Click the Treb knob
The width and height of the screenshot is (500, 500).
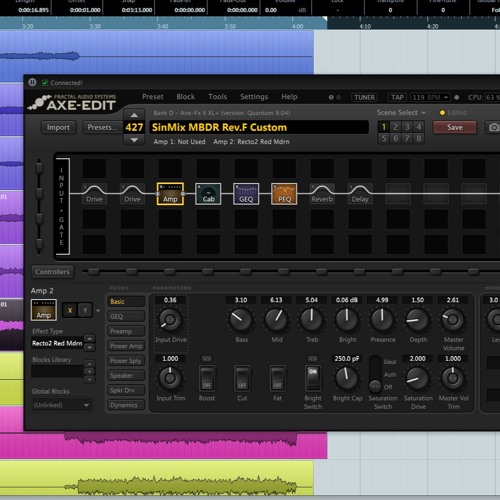pos(311,320)
